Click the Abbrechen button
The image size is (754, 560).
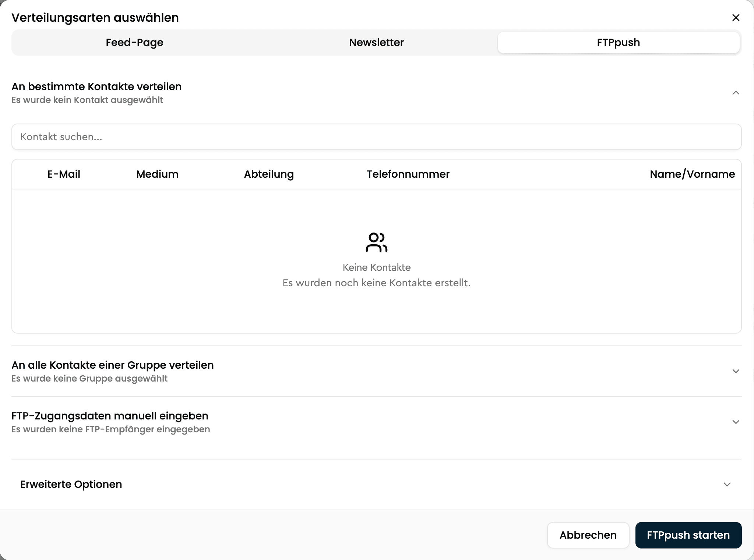pyautogui.click(x=588, y=535)
